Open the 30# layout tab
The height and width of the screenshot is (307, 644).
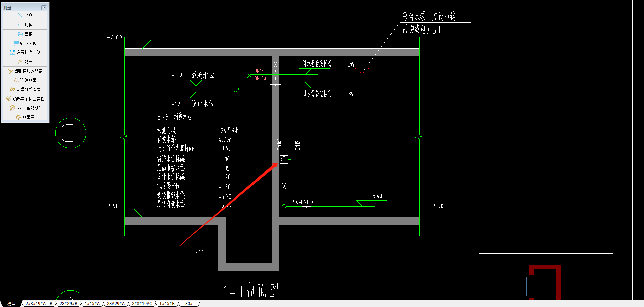click(x=189, y=303)
